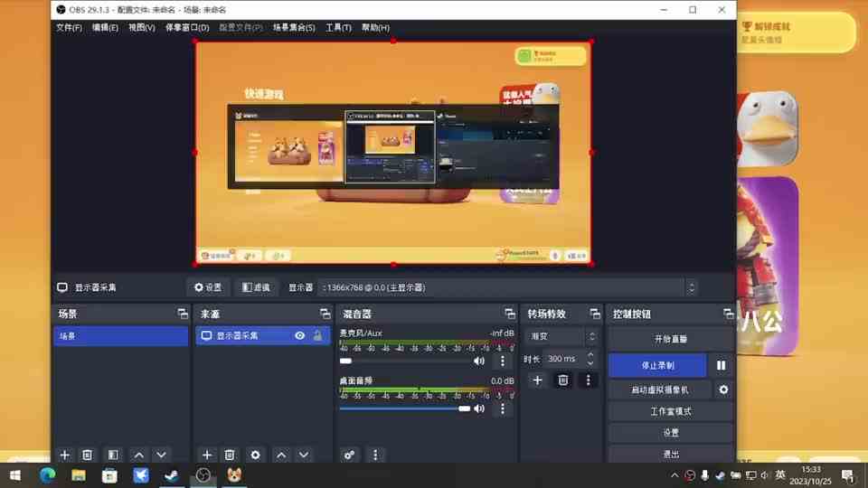This screenshot has width=868, height=488.
Task: Pause the recording
Action: [x=721, y=366]
